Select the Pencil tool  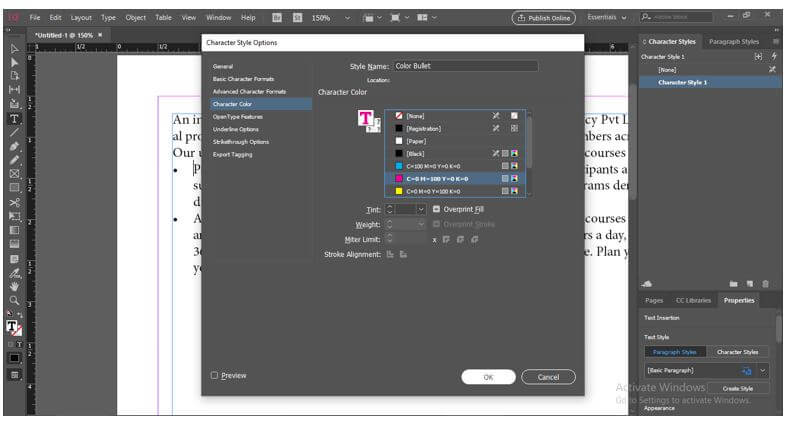pos(14,160)
